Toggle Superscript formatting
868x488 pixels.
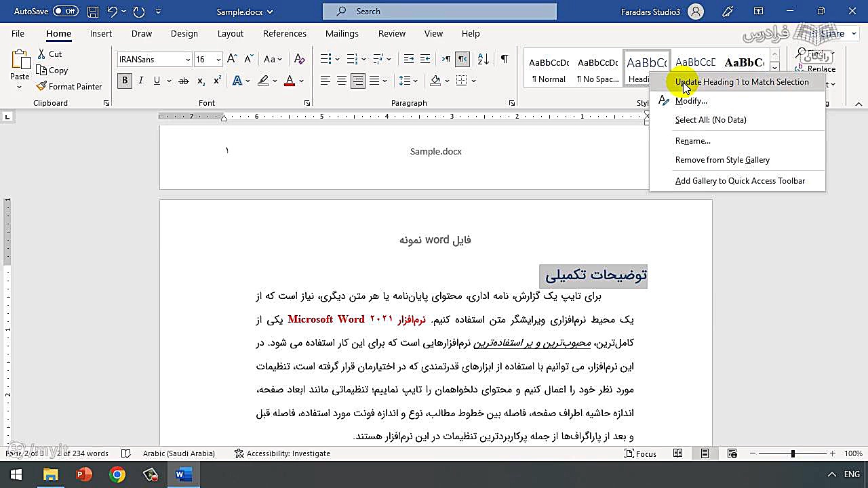[x=217, y=81]
